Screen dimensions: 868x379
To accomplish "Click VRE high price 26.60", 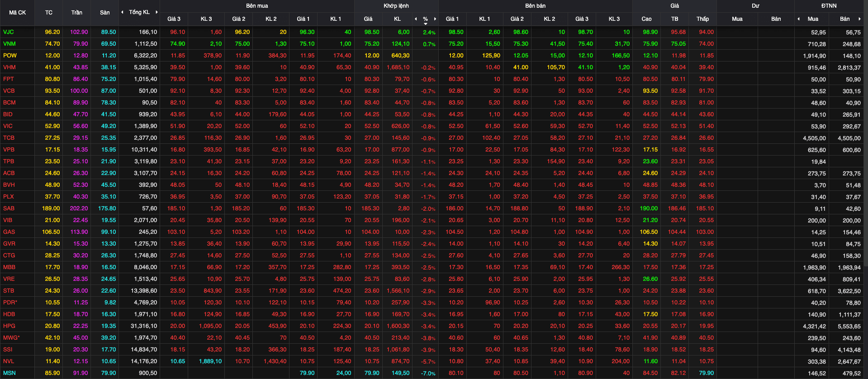I will 650,279.
